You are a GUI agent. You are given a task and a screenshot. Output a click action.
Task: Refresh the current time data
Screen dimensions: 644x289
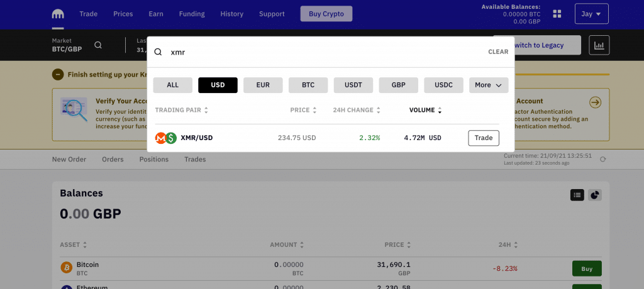(602, 160)
